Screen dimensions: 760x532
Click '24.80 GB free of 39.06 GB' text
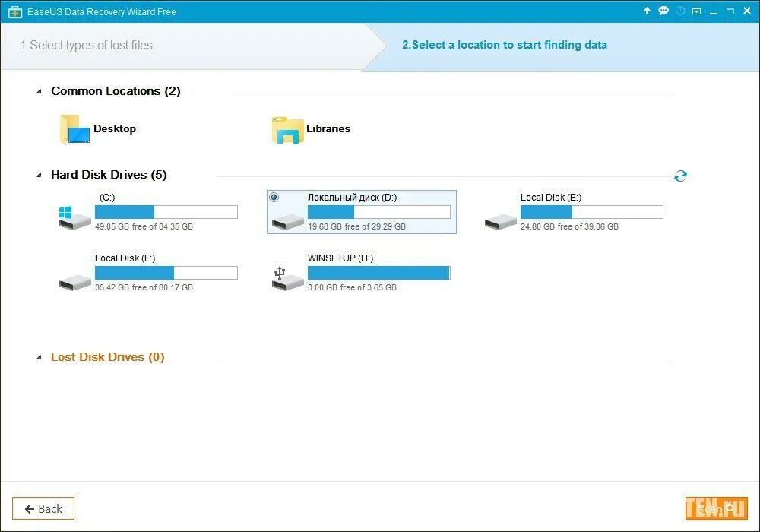point(569,226)
